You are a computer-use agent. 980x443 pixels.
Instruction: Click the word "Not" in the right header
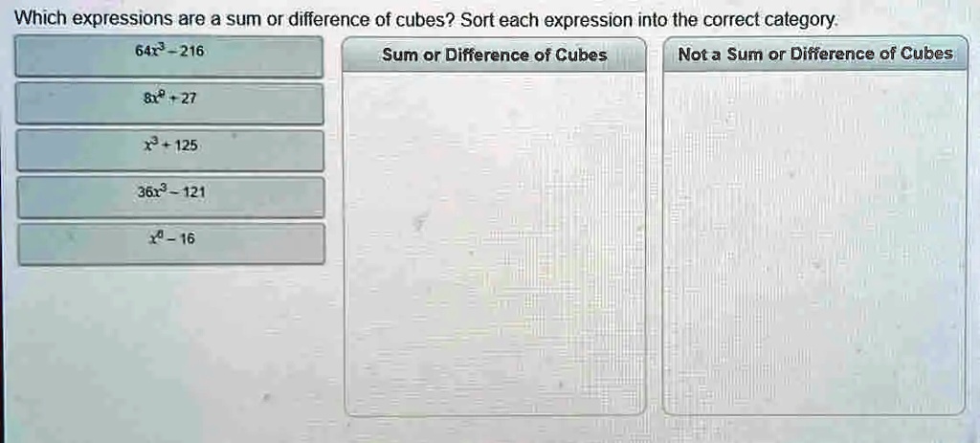click(692, 55)
